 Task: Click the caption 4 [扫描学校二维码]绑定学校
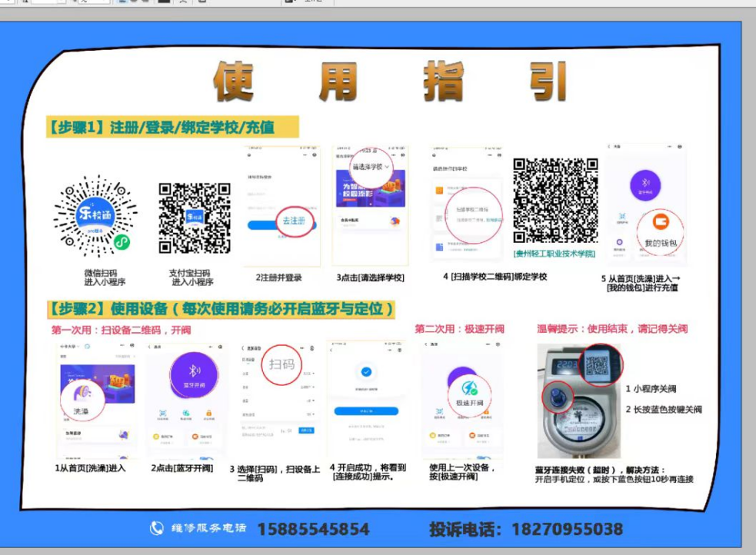495,277
